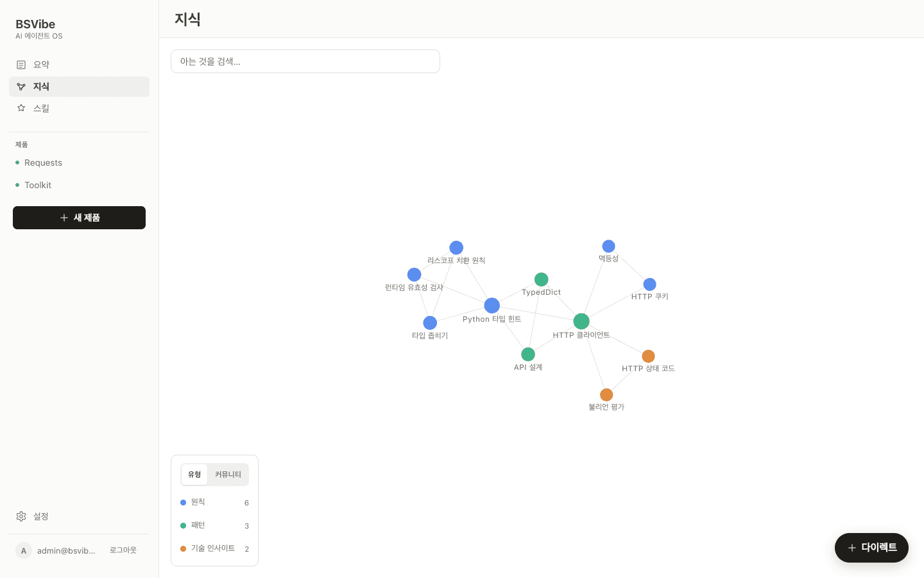924x578 pixels.
Task: Click the 아는 것을 검색 search field
Action: (x=305, y=62)
